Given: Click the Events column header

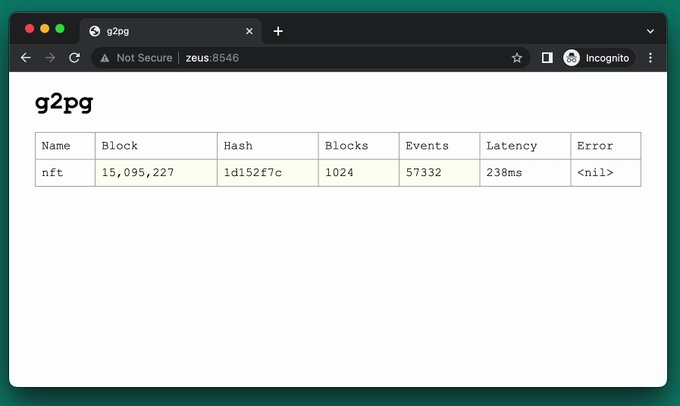Looking at the screenshot, I should click(439, 146).
